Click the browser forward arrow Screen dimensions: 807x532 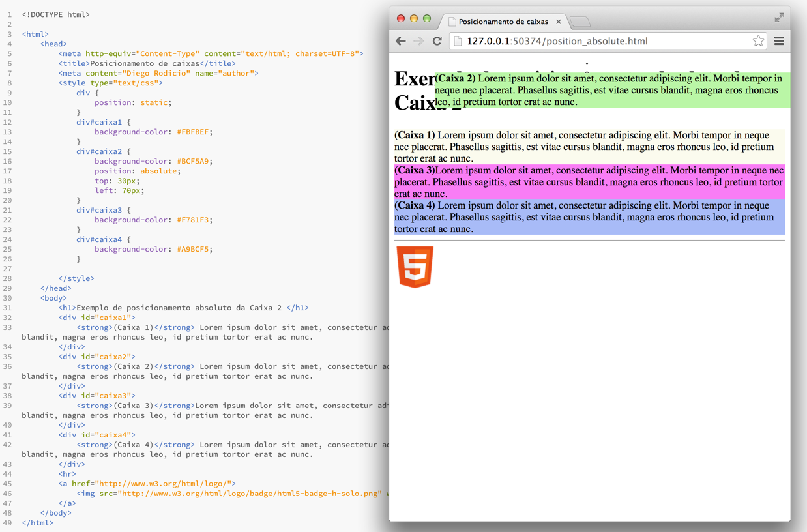(x=418, y=41)
